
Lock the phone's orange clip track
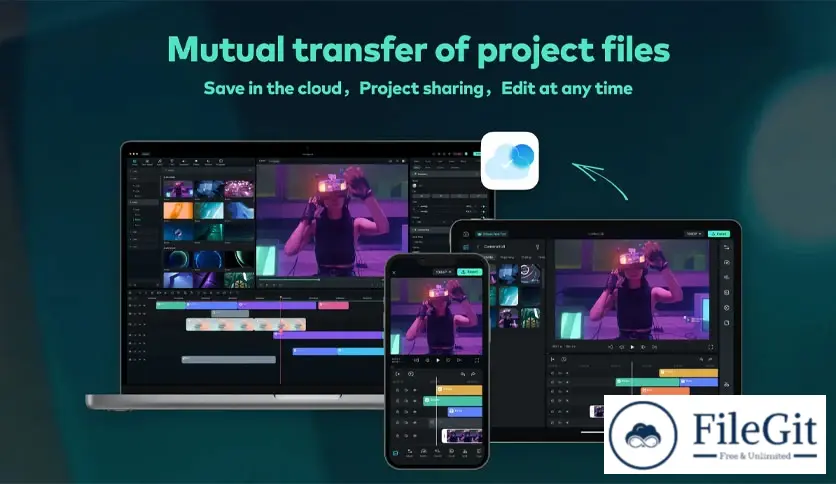(x=397, y=390)
